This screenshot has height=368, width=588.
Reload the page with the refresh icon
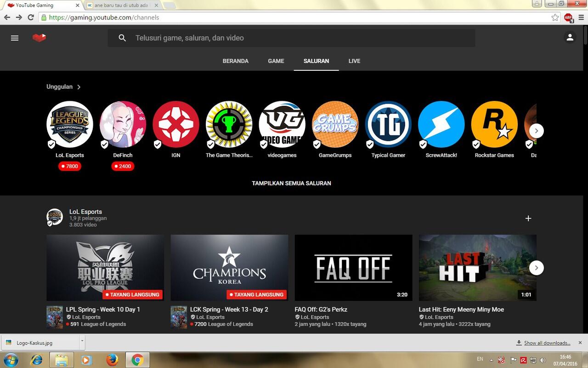tap(31, 17)
